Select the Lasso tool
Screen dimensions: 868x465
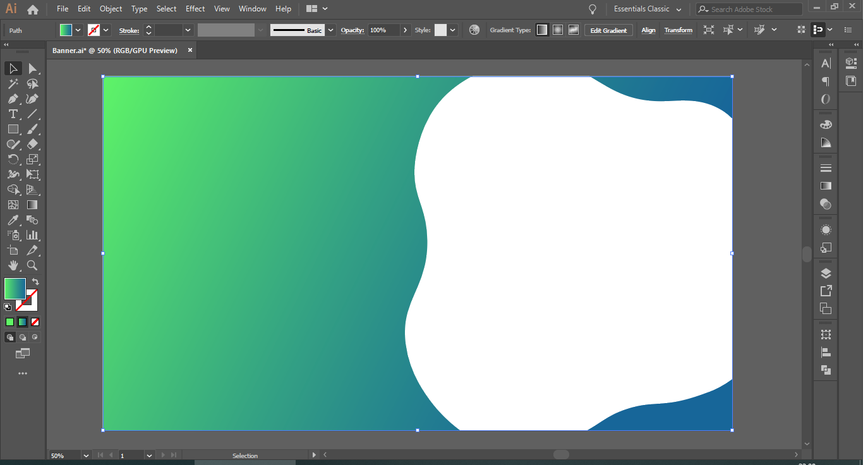click(33, 83)
